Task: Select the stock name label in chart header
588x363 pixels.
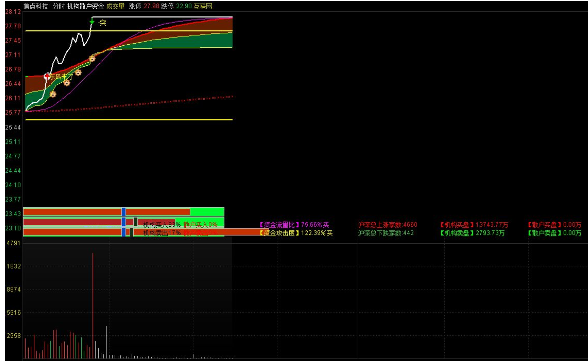Action: click(36, 6)
